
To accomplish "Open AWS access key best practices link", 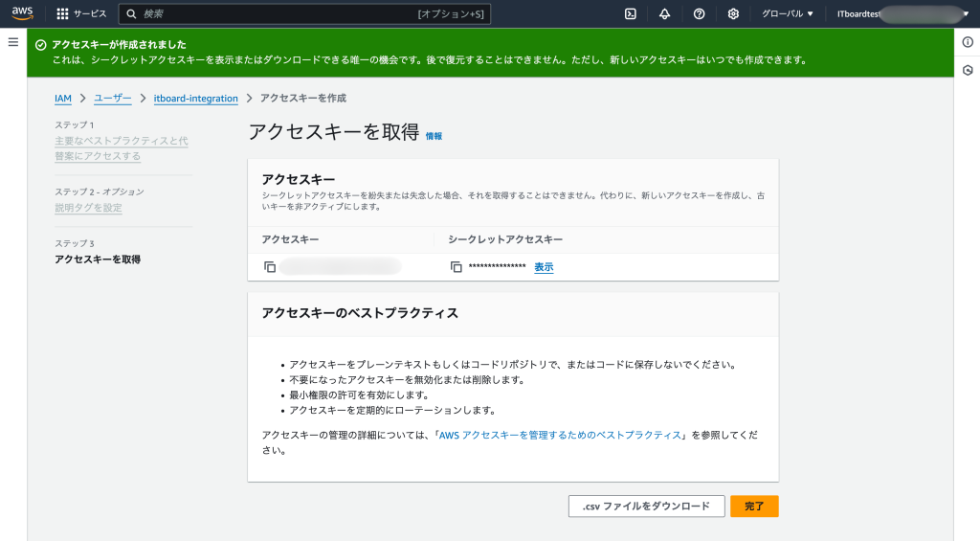I will 560,435.
